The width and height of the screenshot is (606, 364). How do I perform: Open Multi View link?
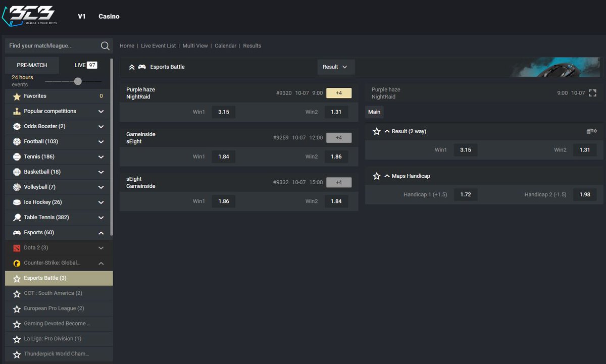point(195,46)
